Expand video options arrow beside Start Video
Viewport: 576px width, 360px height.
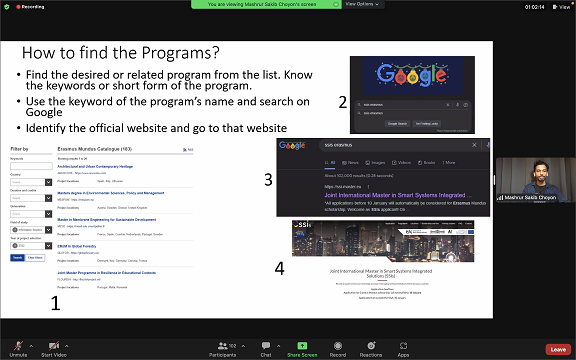tap(66, 346)
